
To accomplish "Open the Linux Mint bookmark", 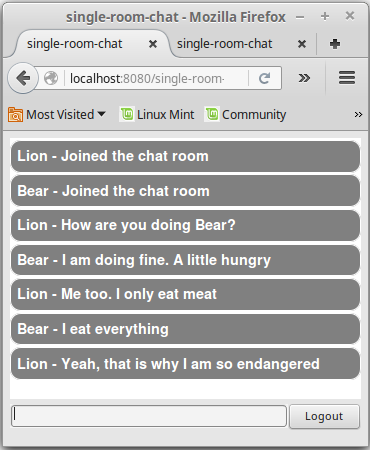I will click(157, 115).
